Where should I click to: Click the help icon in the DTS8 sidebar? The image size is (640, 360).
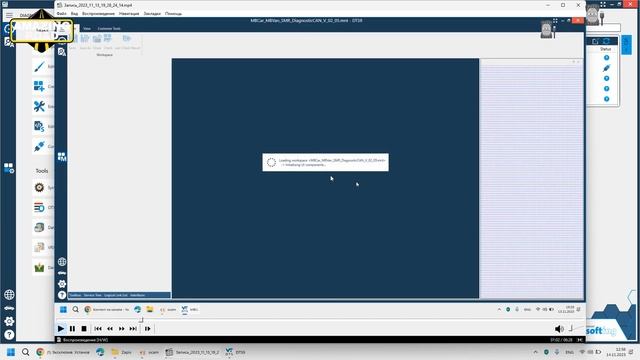[x=62, y=295]
